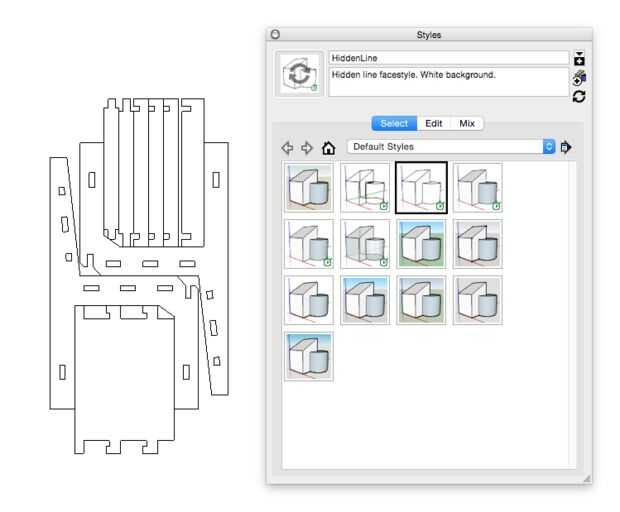This screenshot has height=512, width=620.
Task: Apply the X-ray transparent style thumbnail
Action: [365, 244]
